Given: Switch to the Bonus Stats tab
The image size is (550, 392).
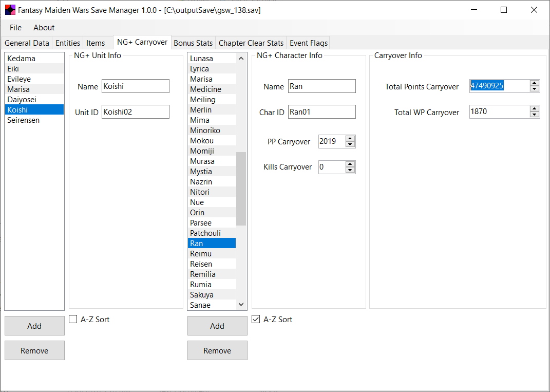Looking at the screenshot, I should click(x=193, y=43).
